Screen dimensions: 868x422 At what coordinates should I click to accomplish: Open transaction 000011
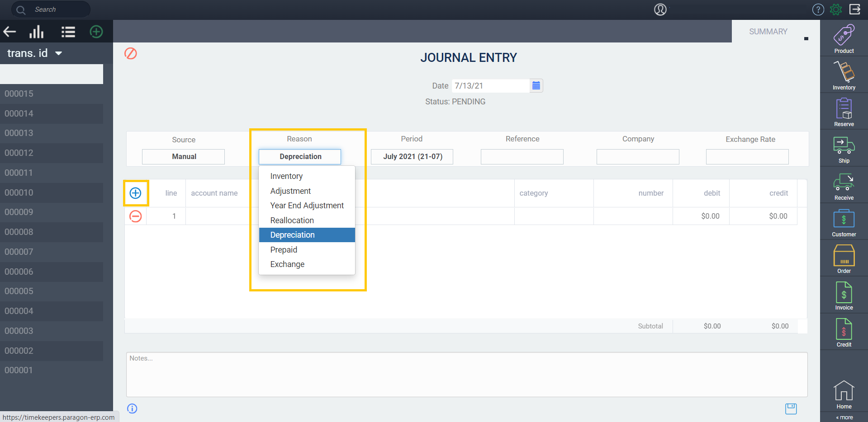(x=52, y=173)
